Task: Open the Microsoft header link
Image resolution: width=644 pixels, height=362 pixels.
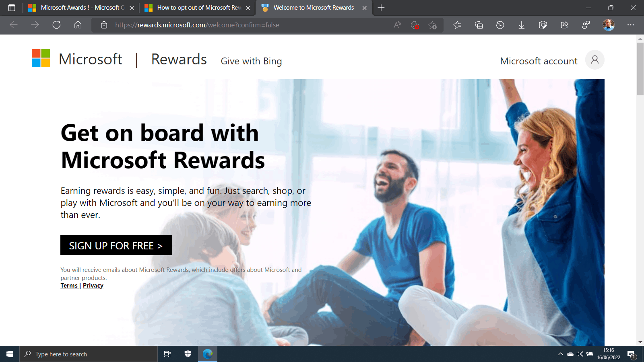Action: click(90, 59)
